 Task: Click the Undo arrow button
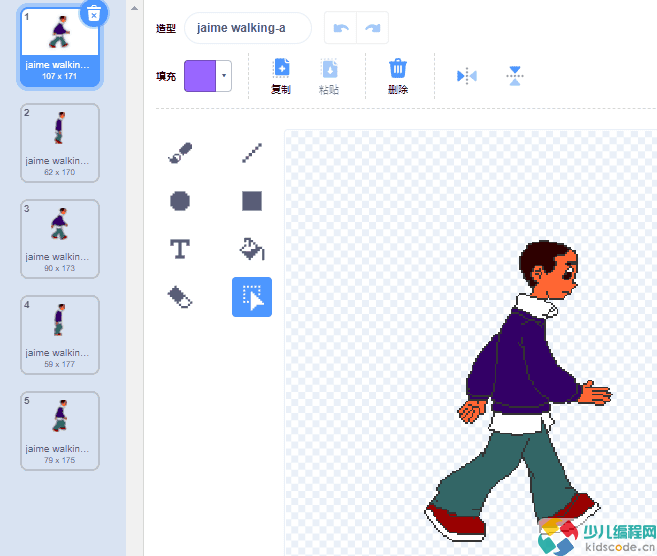342,29
